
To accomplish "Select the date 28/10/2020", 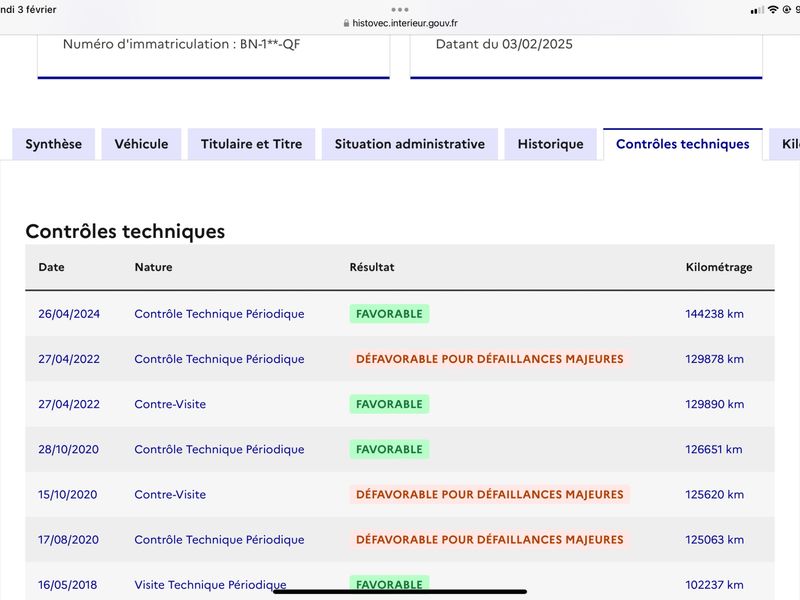I will pos(68,449).
